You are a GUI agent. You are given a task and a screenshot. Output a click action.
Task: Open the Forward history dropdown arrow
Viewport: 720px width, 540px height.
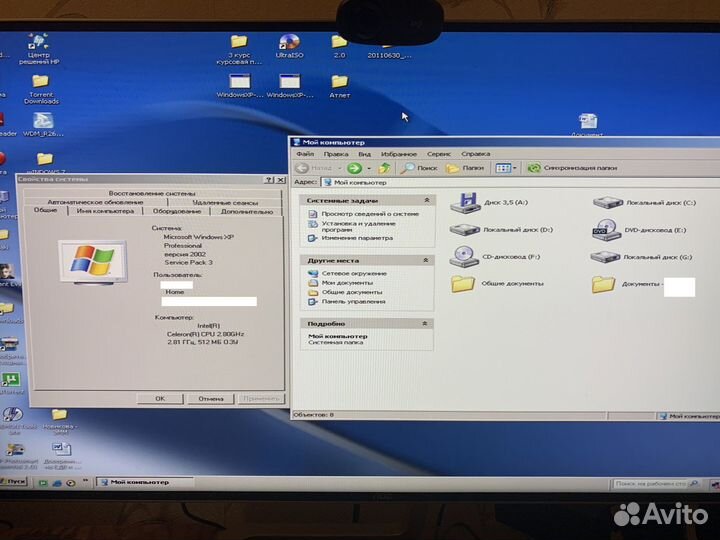(x=369, y=169)
